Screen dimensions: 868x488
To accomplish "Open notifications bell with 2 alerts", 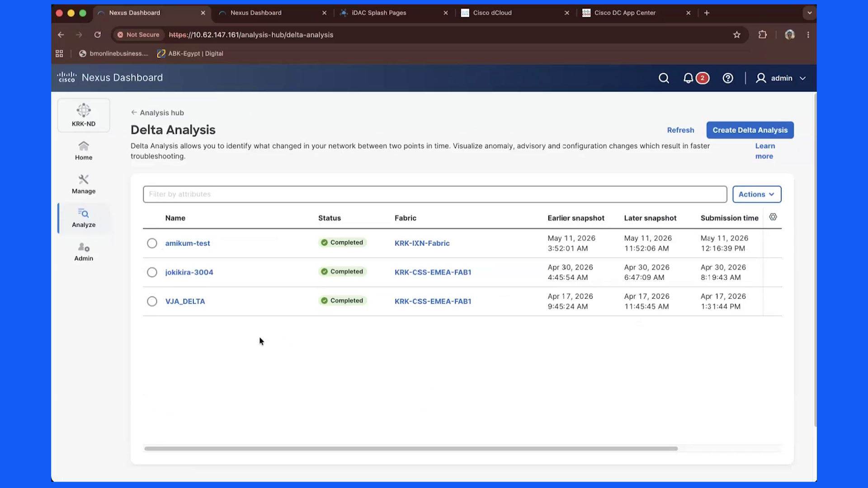I will point(695,78).
